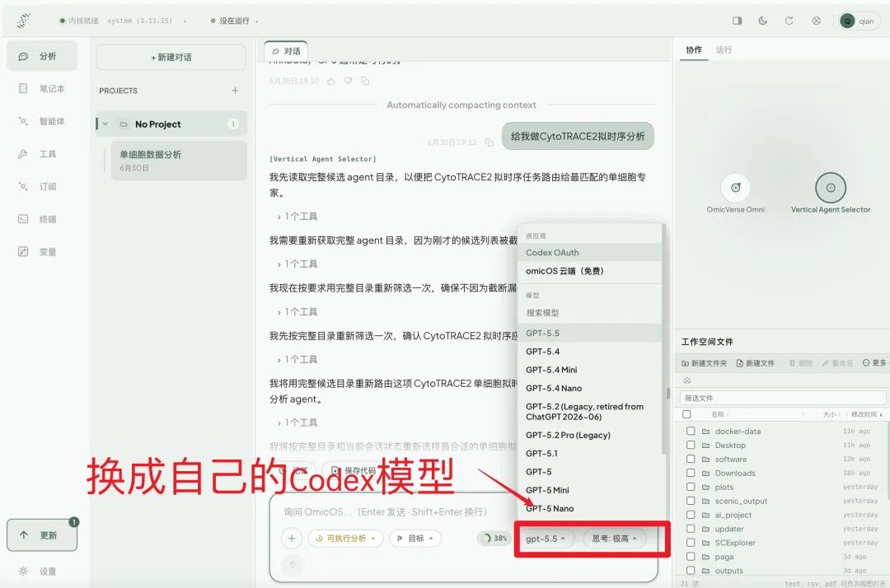Go to the 智能体 agents section
Image resolution: width=890 pixels, height=588 pixels.
(x=42, y=121)
